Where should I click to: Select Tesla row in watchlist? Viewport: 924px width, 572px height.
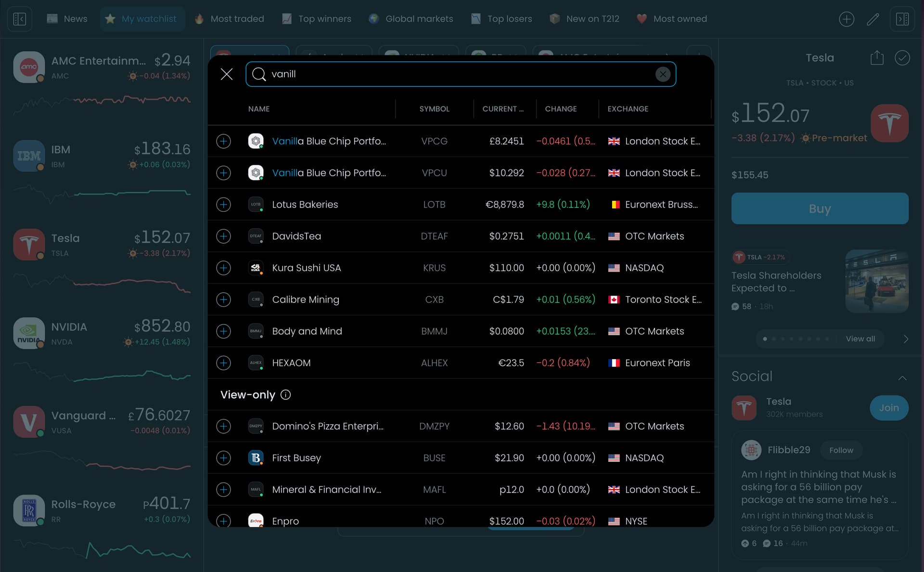[102, 260]
